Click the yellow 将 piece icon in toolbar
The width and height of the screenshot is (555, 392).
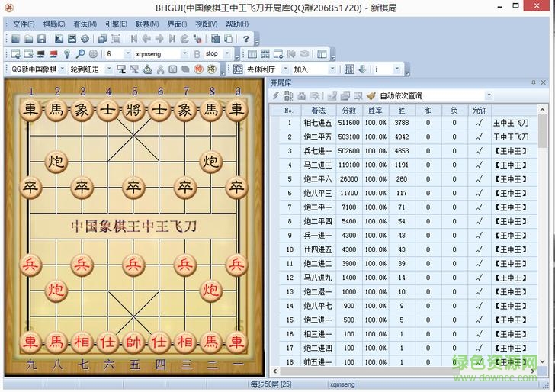(x=212, y=69)
